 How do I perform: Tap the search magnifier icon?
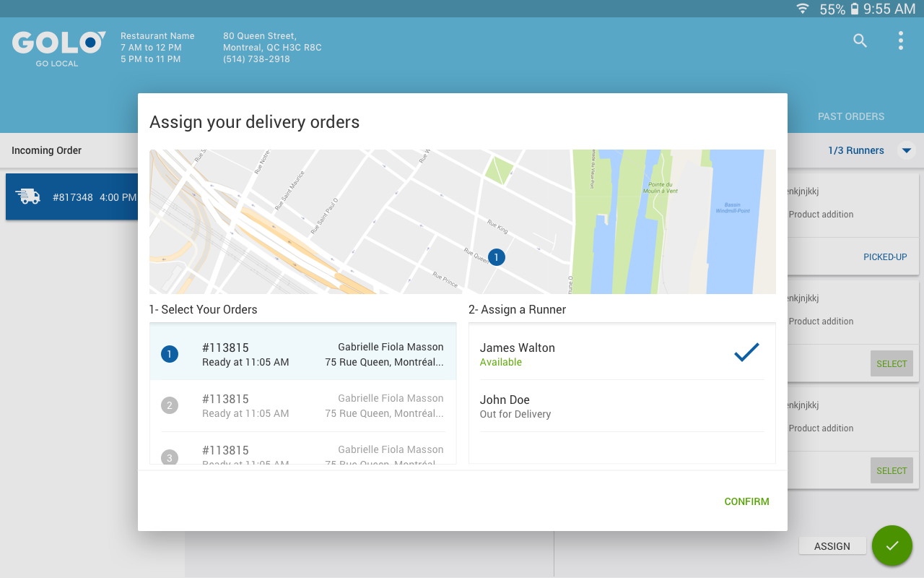[860, 40]
